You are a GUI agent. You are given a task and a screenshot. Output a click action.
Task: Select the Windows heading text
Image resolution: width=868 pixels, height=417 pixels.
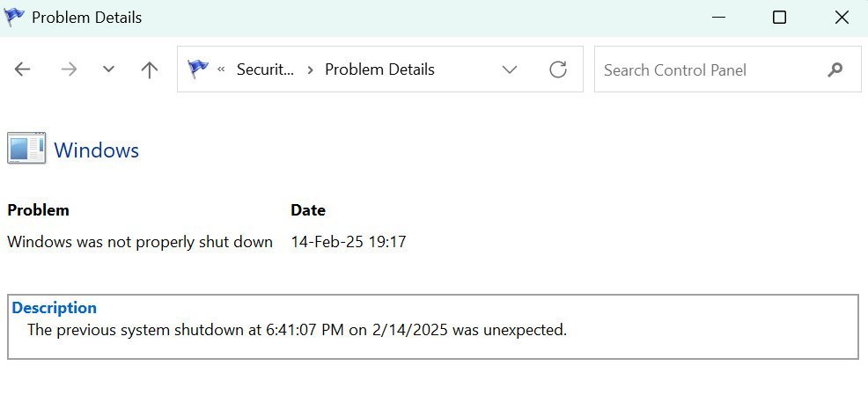(96, 150)
